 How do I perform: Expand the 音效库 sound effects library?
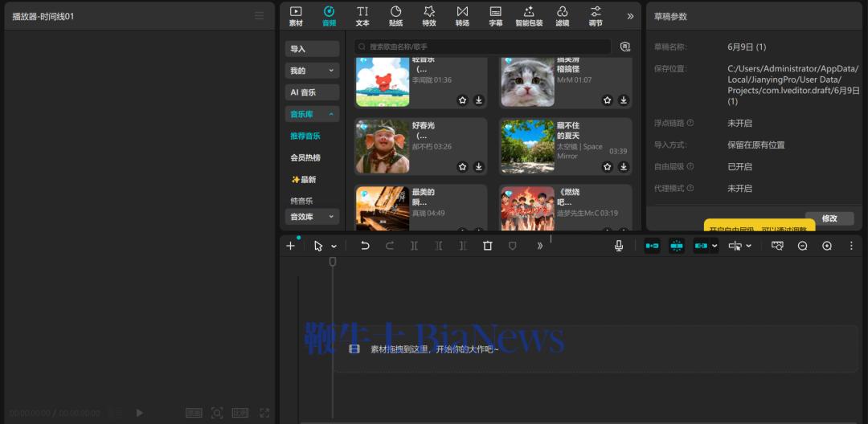coord(312,217)
